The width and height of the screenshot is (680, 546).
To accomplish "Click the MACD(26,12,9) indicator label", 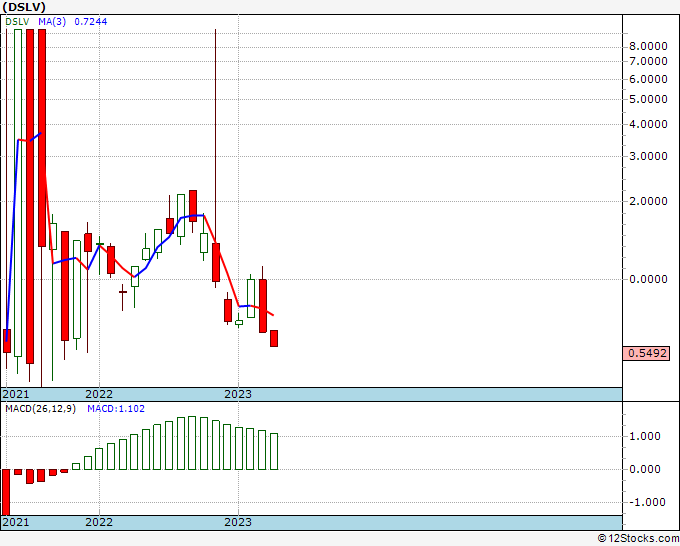I will (x=40, y=409).
